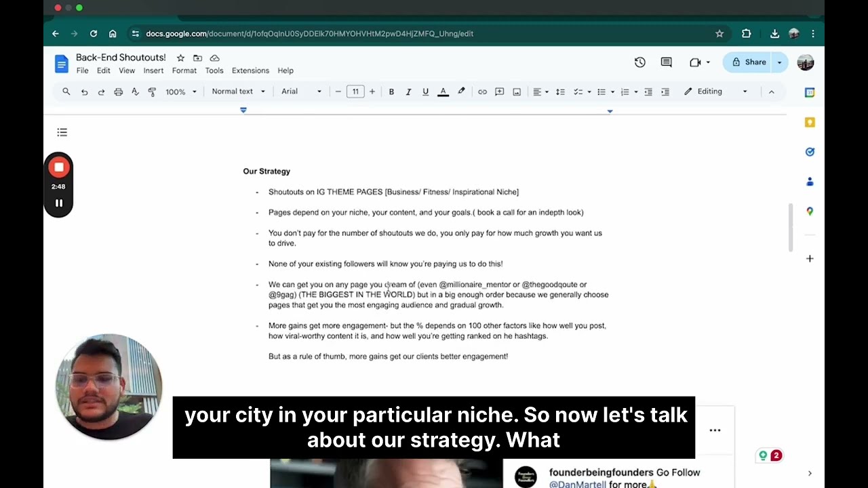
Task: Open Google Tasks in the side panel
Action: tap(810, 152)
